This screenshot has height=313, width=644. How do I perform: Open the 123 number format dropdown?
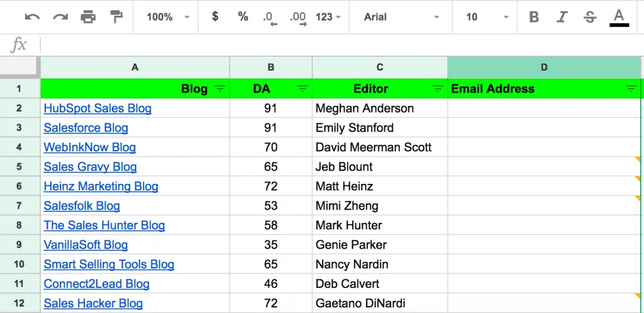[x=328, y=17]
